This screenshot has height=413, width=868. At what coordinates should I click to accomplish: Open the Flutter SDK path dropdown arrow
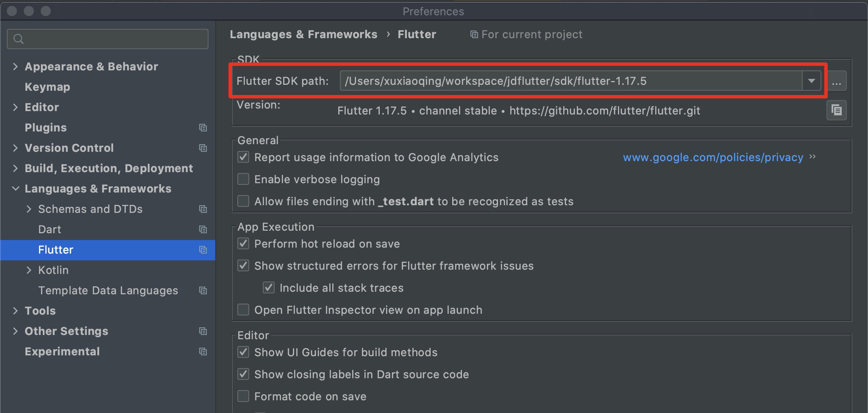click(x=811, y=81)
